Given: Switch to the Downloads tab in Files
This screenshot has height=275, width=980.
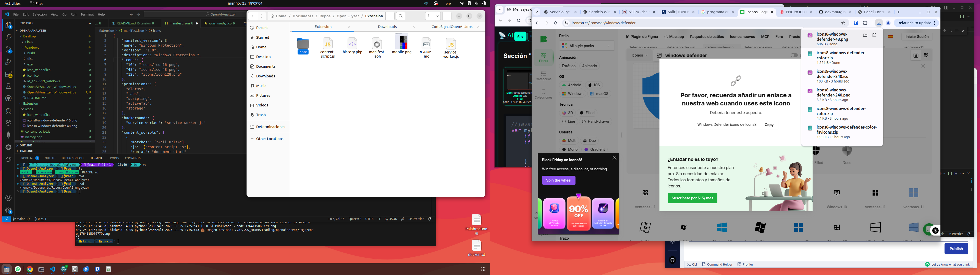Looking at the screenshot, I should coord(387,26).
